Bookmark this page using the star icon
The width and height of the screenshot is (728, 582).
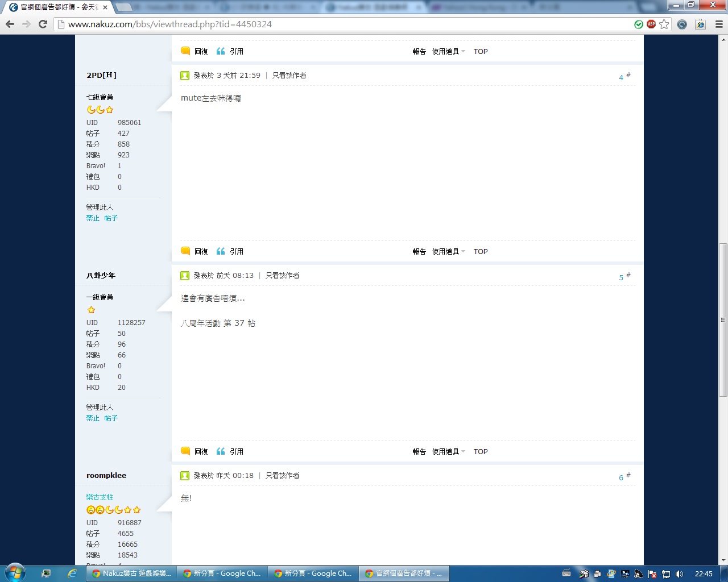pyautogui.click(x=664, y=24)
